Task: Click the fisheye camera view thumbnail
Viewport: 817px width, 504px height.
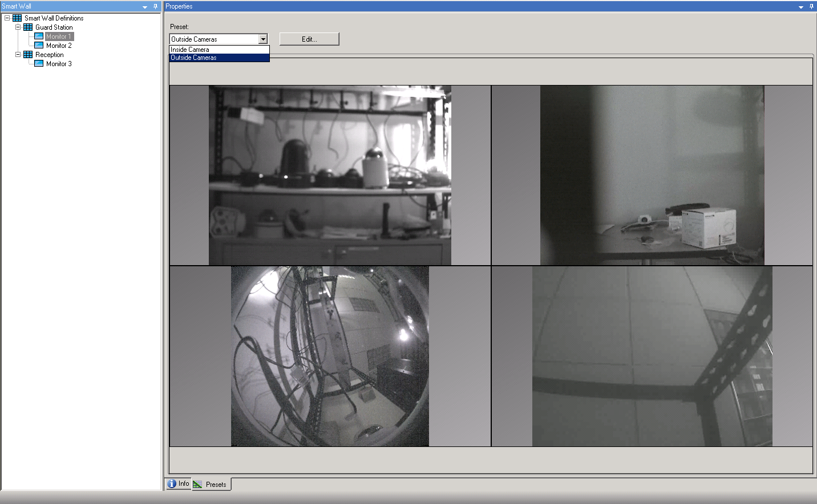Action: (330, 355)
